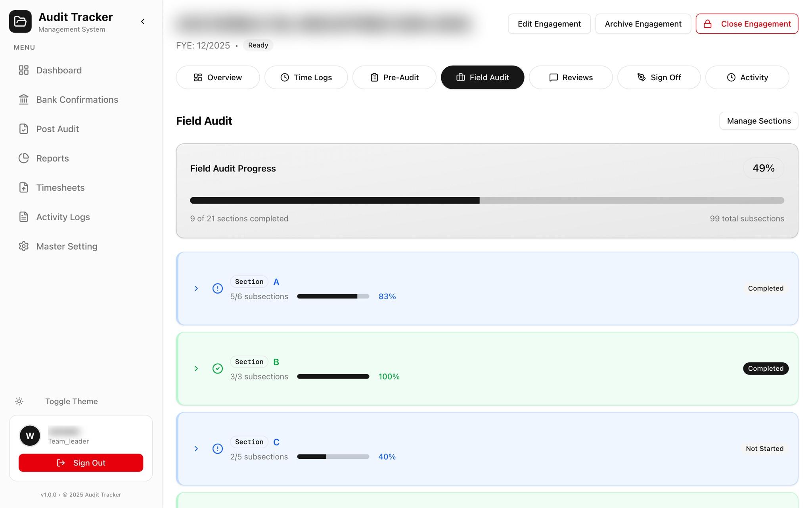Open the Pre-Audit tab

click(x=394, y=77)
